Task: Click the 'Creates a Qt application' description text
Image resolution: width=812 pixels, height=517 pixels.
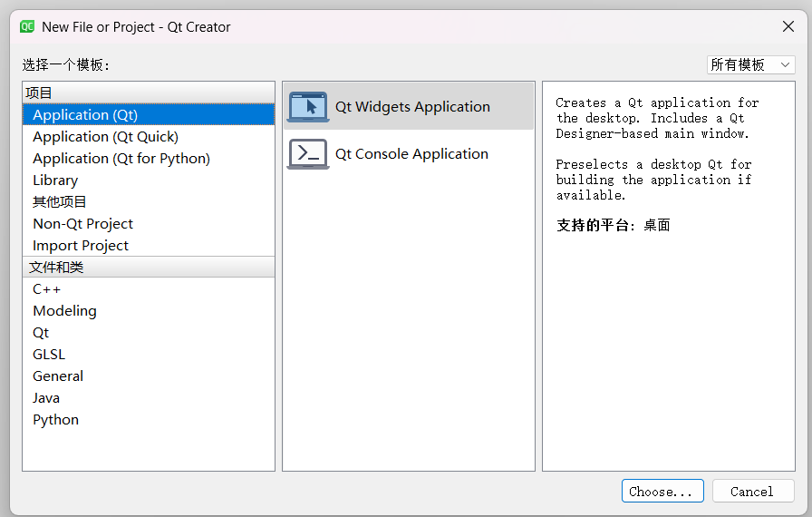Action: [x=658, y=118]
